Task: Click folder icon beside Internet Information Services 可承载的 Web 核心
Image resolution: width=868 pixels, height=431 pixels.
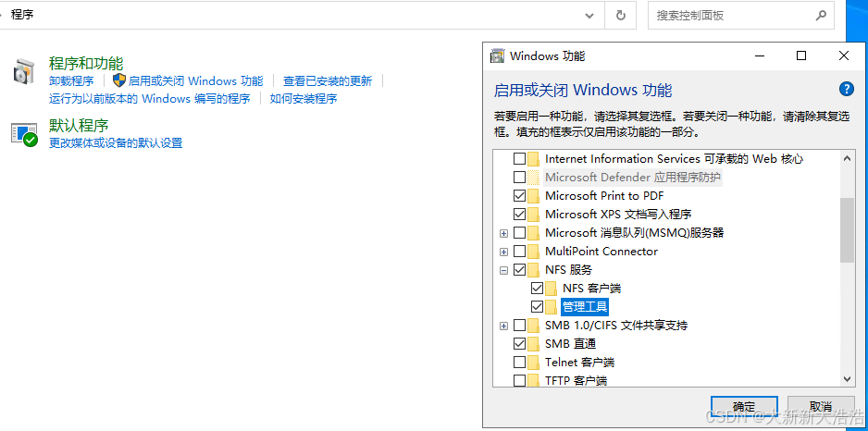Action: pos(534,159)
